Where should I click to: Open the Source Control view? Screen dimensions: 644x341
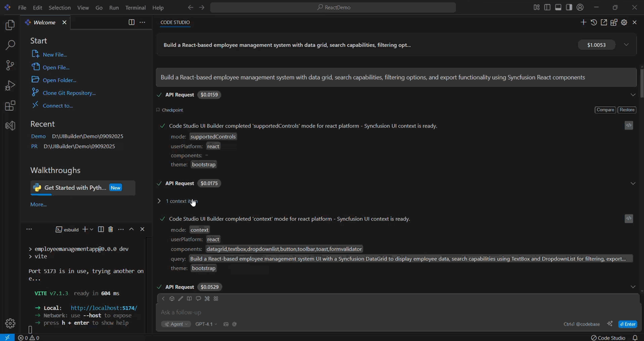click(x=10, y=65)
